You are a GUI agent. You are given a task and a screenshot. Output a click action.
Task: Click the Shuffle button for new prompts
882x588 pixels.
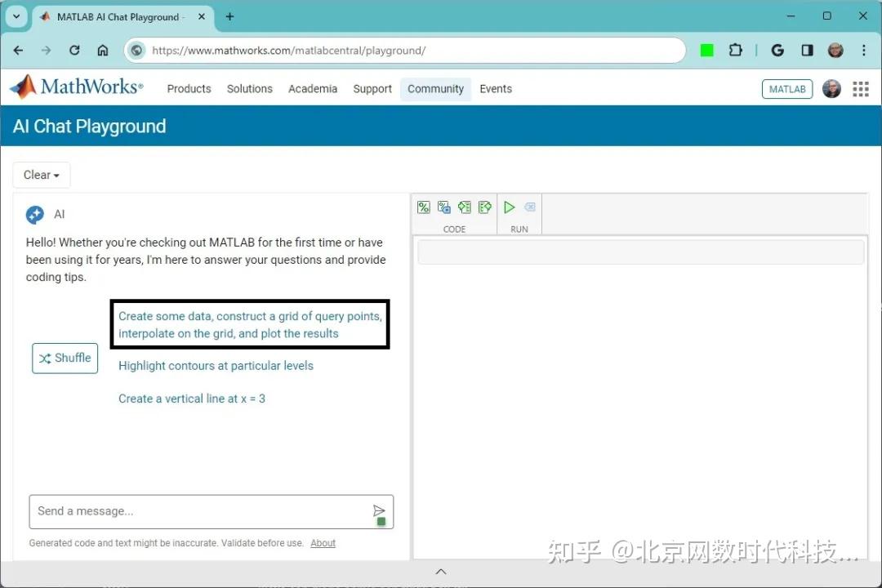click(65, 358)
